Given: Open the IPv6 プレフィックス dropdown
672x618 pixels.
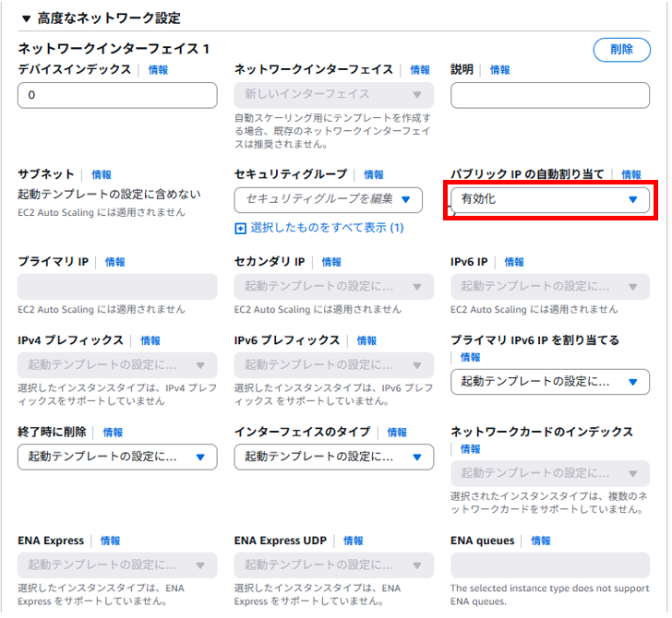Looking at the screenshot, I should 333,365.
